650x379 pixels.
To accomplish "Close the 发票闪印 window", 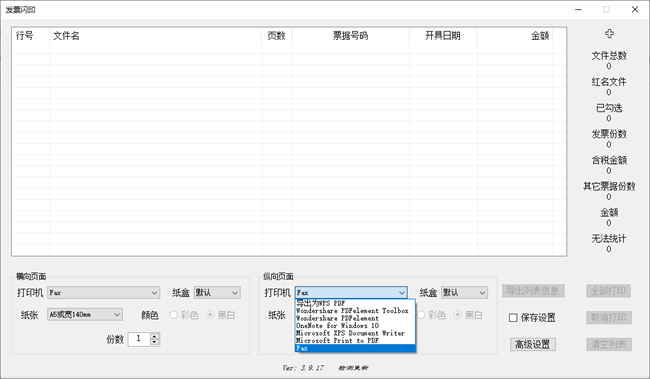I will point(635,10).
